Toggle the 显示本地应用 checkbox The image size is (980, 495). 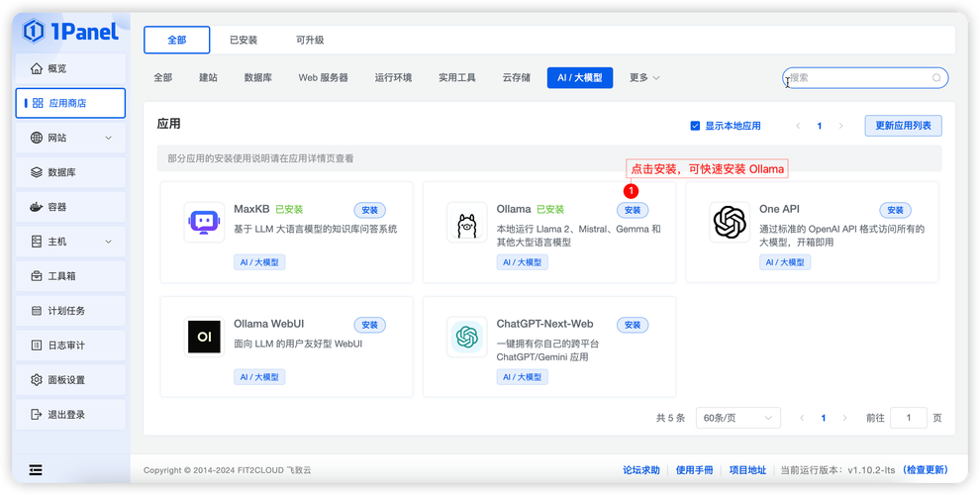point(695,126)
